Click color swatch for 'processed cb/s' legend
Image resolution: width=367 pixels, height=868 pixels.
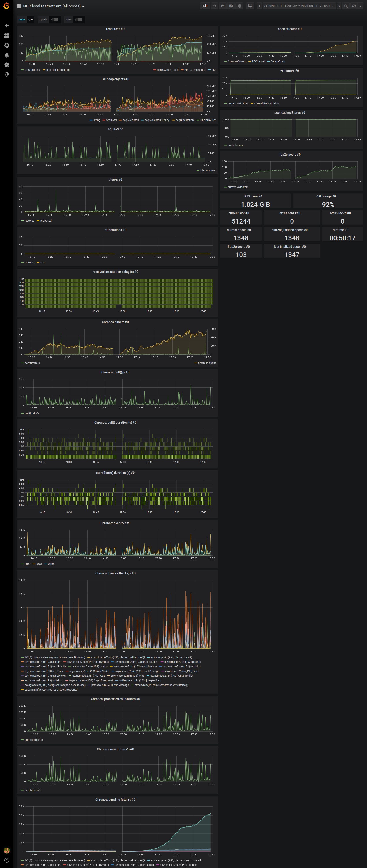tap(22, 740)
